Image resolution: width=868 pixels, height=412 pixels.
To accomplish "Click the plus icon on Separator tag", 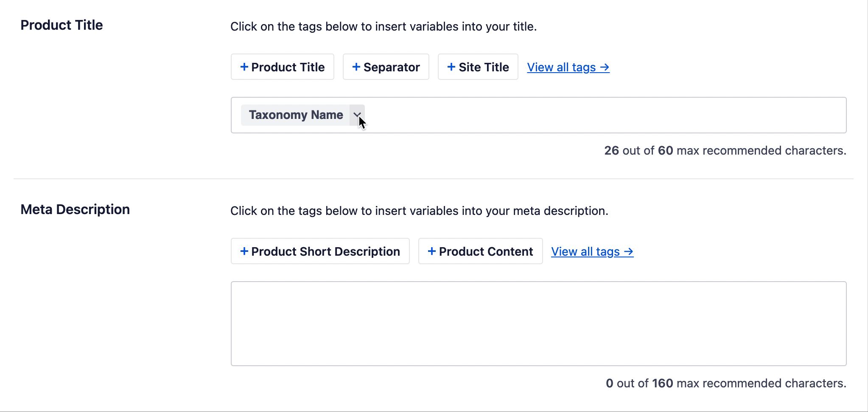I will [x=356, y=67].
